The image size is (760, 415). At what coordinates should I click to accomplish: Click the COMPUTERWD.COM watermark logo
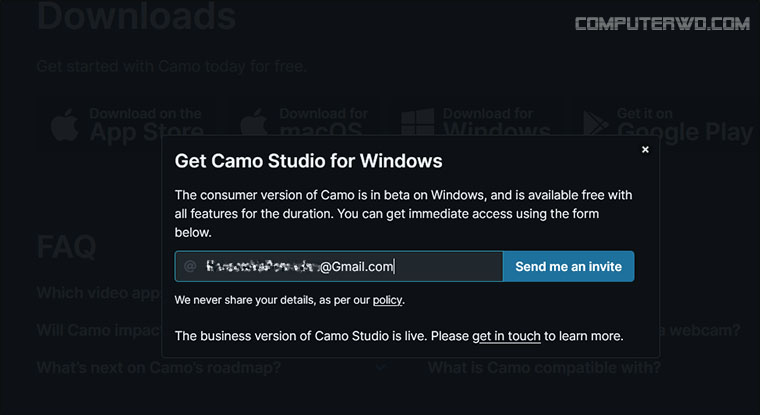[x=662, y=23]
